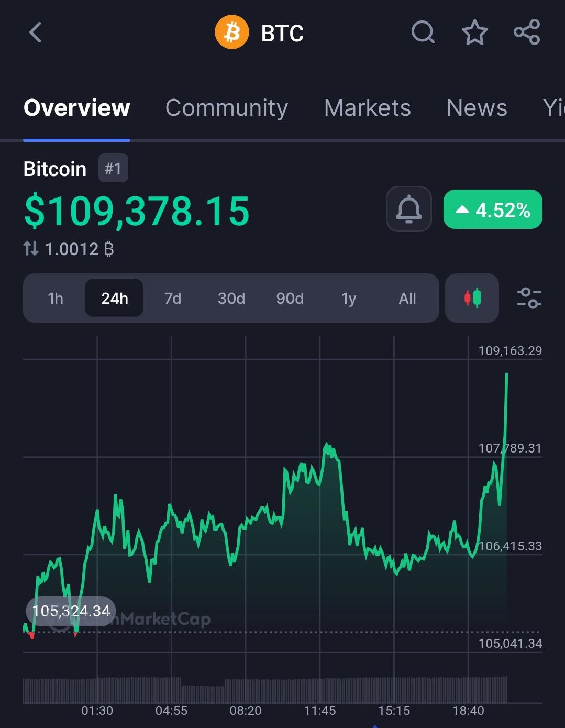565x728 pixels.
Task: Select the 90d chart range
Action: pyautogui.click(x=290, y=299)
